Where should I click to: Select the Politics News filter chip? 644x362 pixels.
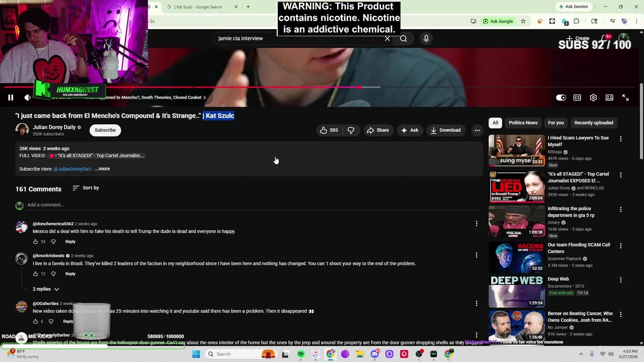click(x=523, y=123)
